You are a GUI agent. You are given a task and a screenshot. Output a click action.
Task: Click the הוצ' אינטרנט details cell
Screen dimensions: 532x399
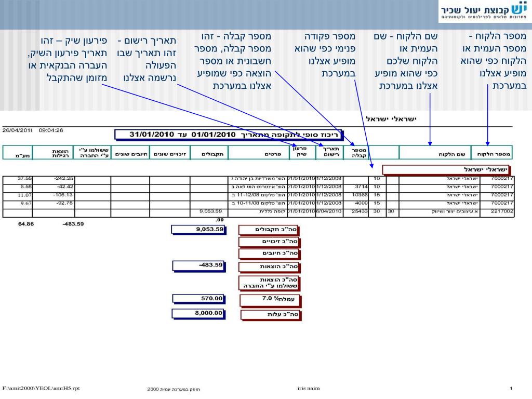(x=258, y=187)
